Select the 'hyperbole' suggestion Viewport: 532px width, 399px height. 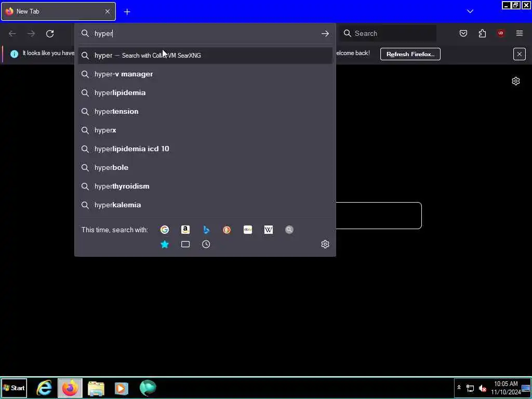coord(205,167)
